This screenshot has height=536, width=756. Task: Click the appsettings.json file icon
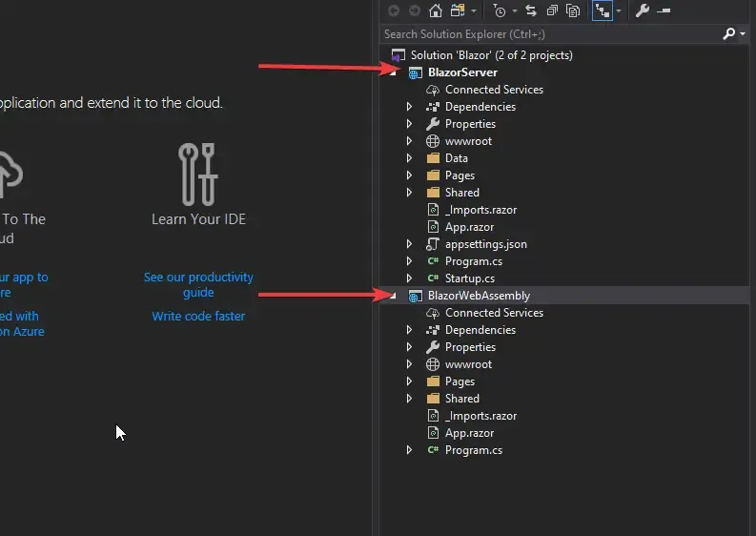click(x=433, y=244)
